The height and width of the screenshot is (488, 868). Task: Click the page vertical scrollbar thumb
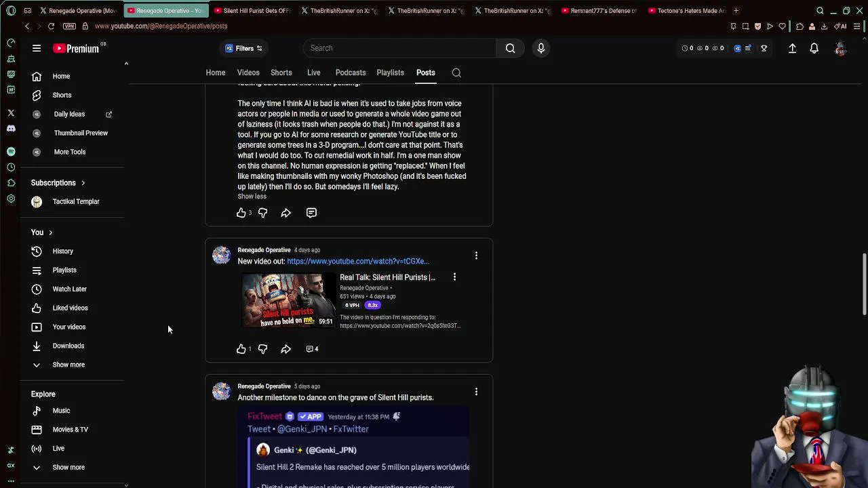(864, 285)
